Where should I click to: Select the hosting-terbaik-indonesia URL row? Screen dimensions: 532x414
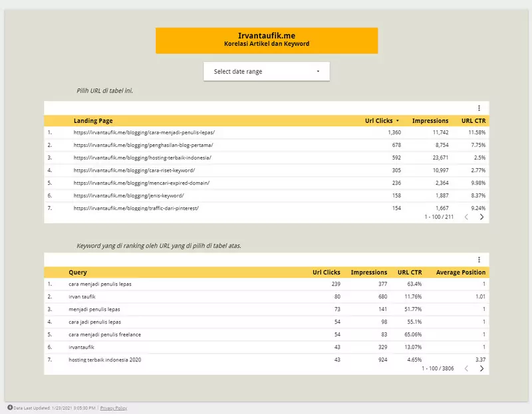[267, 157]
